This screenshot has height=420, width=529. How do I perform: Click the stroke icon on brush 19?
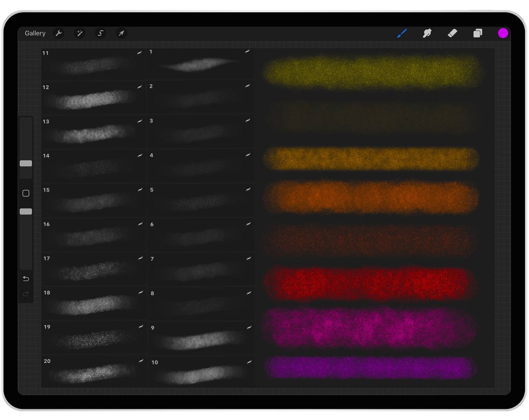(x=141, y=326)
